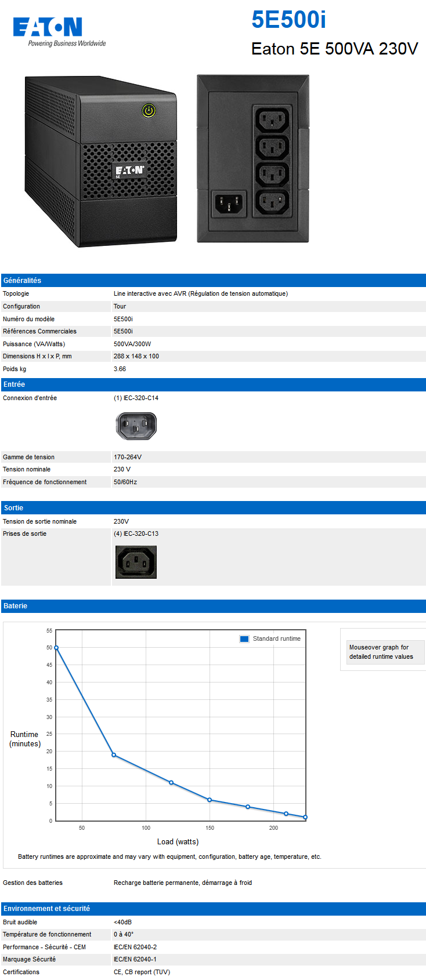Click the green power button on UPS front
426x980 pixels.
click(149, 110)
